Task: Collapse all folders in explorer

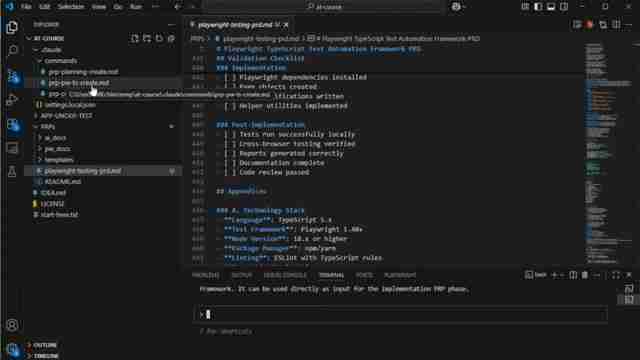Action: (171, 38)
